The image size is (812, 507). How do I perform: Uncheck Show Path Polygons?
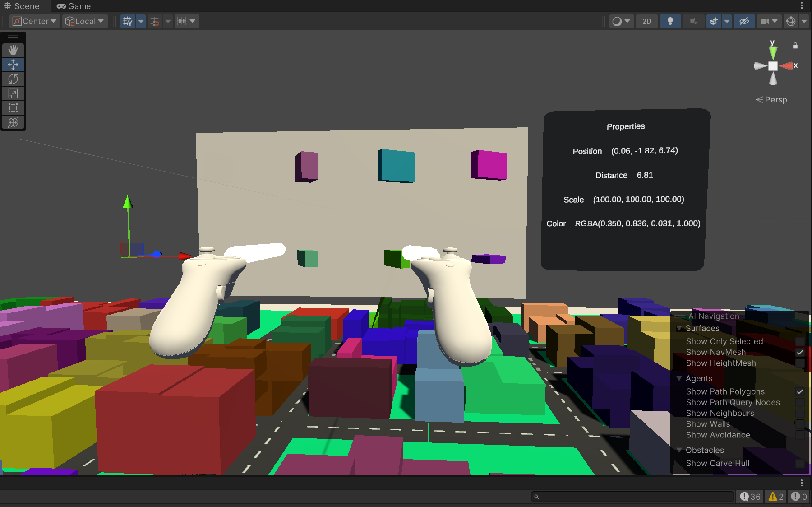[x=800, y=391]
